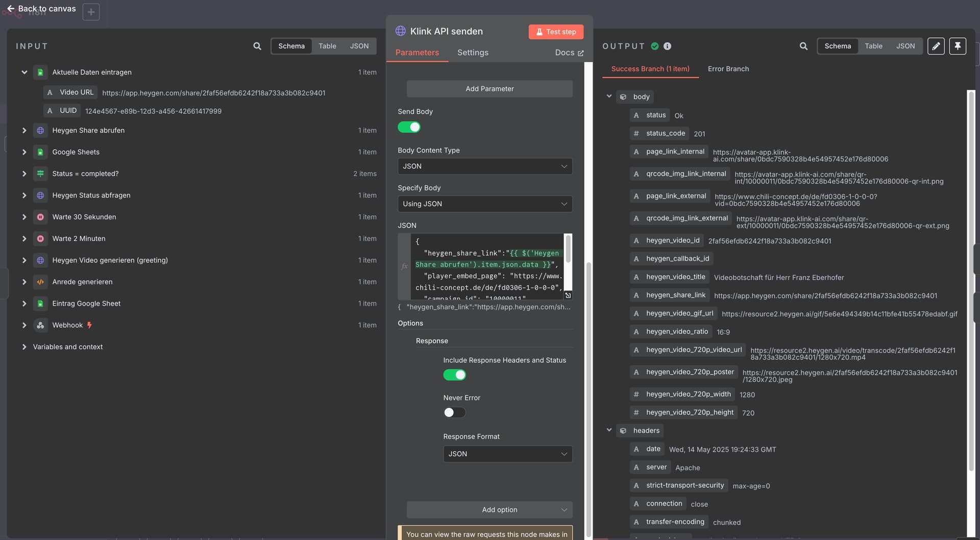This screenshot has width=980, height=540.
Task: Click the Back to canvas arrow
Action: click(11, 9)
